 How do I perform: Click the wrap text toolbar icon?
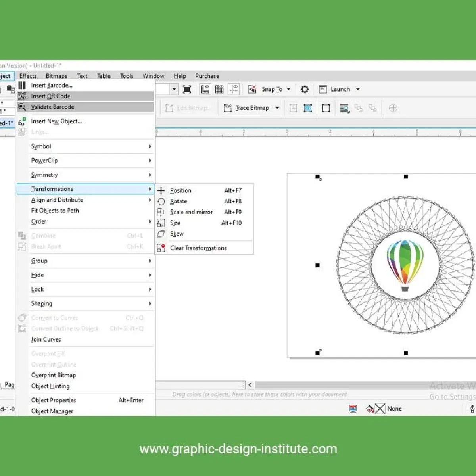(x=344, y=108)
